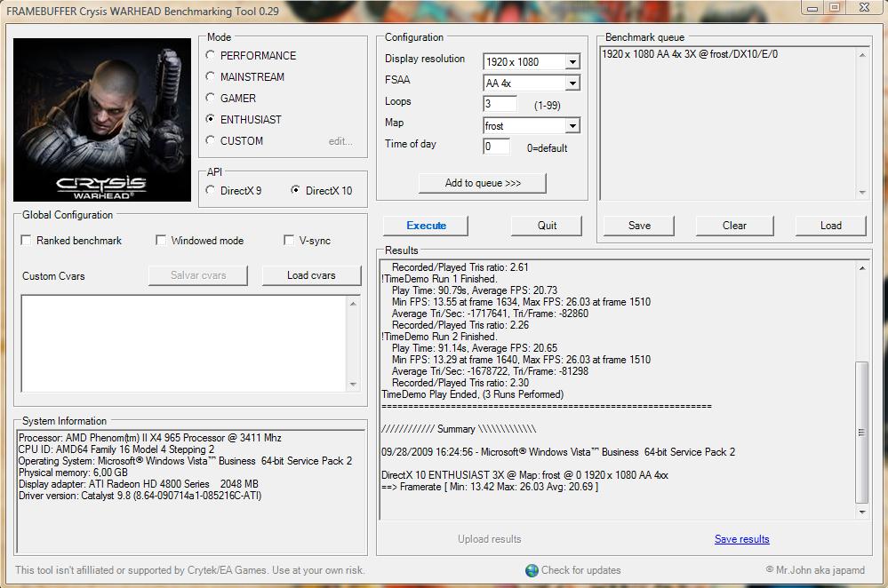The width and height of the screenshot is (888, 588).
Task: Select the queued 1920 x 1080 AA 4x benchmark entry
Action: (690, 54)
